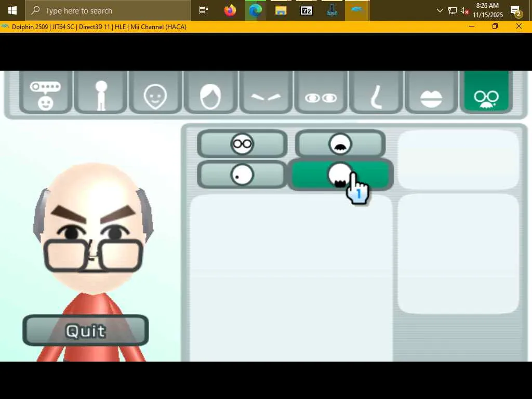Click the muted volume tray icon
532x399 pixels.
coord(464,10)
